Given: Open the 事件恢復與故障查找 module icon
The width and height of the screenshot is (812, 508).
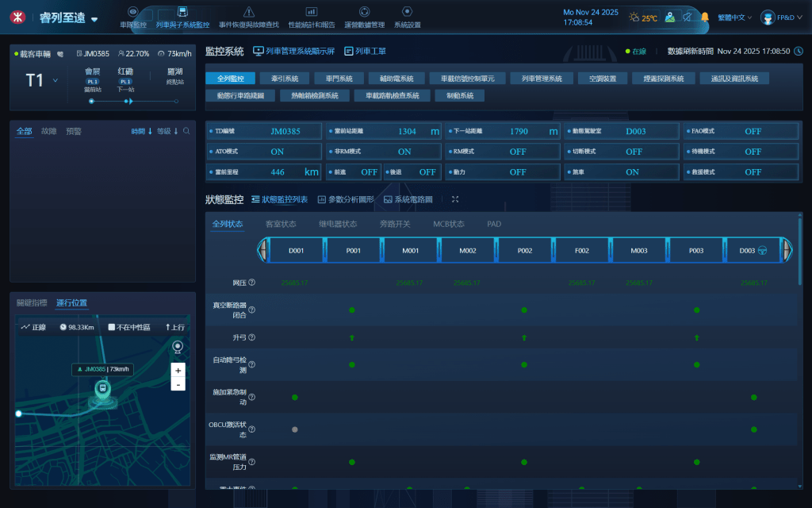Looking at the screenshot, I should coord(248,10).
